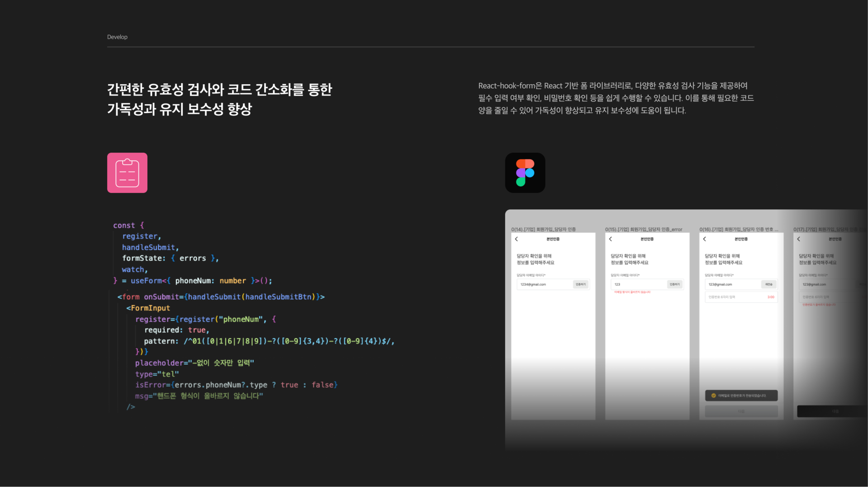Click the <FormInput tag line
The image size is (868, 487).
click(x=148, y=308)
